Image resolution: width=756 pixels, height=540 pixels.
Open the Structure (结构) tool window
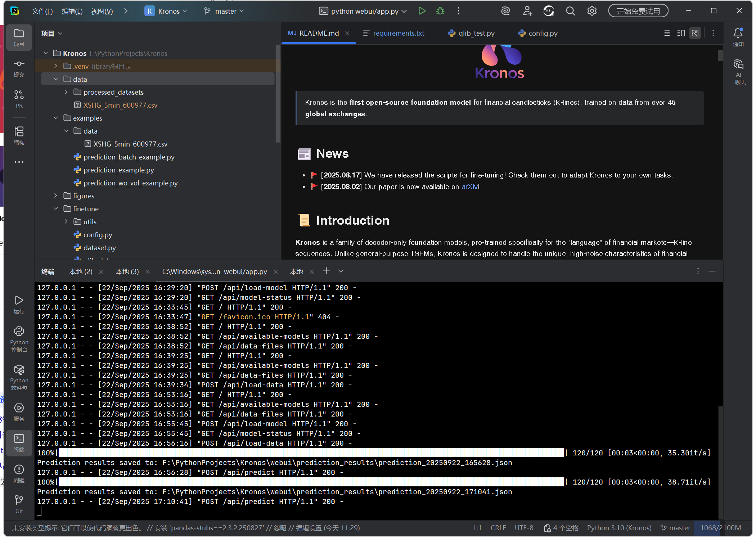19,135
